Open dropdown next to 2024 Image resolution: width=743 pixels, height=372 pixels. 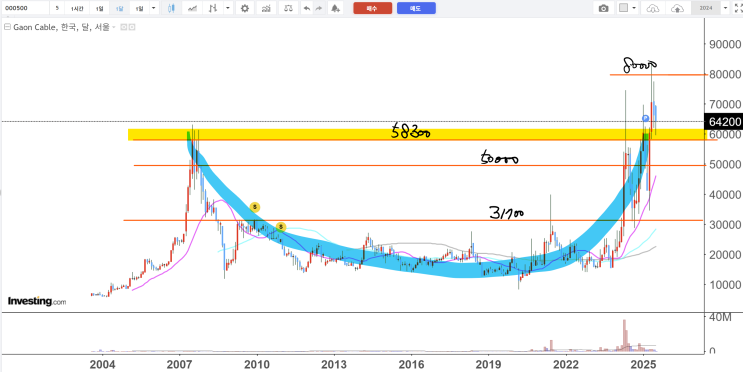click(725, 8)
